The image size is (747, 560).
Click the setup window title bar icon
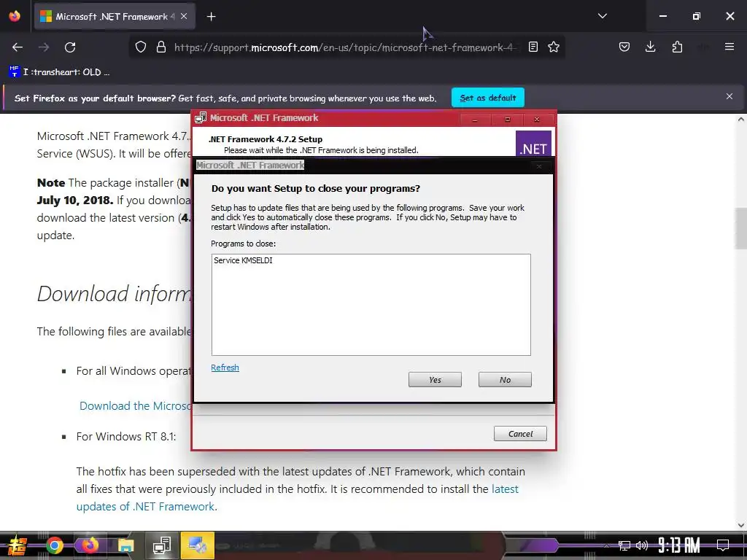[201, 117]
